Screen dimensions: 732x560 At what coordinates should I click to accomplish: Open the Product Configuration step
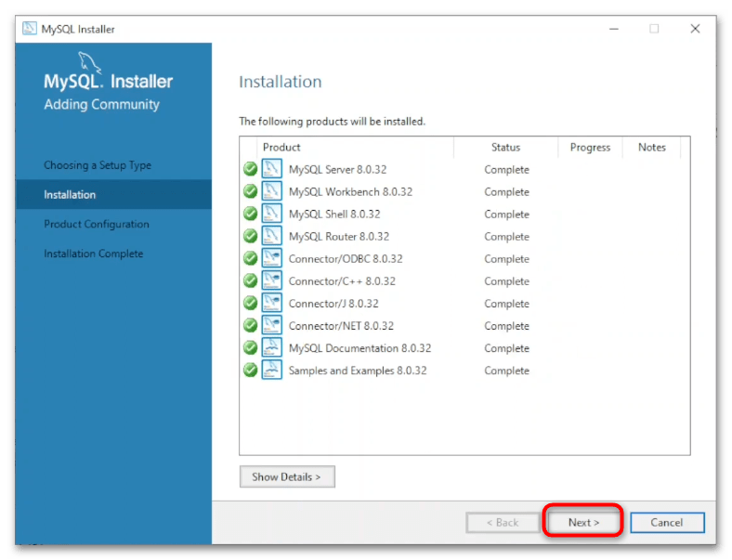(97, 224)
